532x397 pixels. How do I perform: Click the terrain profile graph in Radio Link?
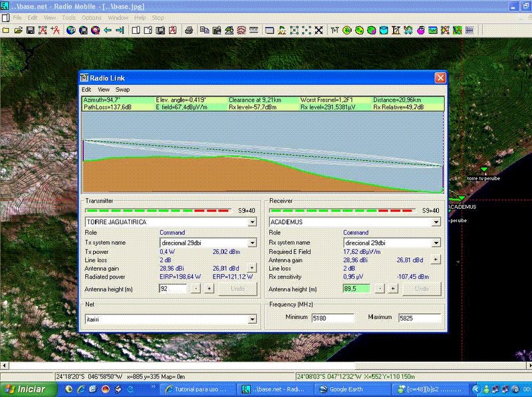coord(263,152)
